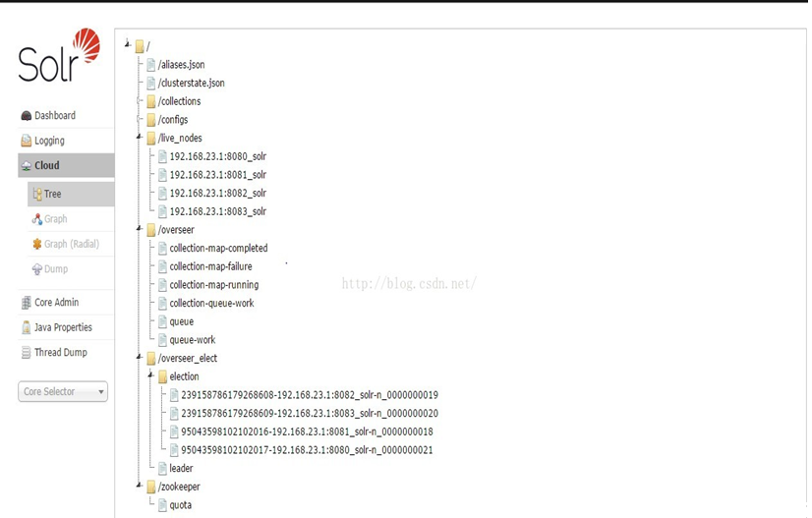Click the election folder icon

pyautogui.click(x=162, y=376)
